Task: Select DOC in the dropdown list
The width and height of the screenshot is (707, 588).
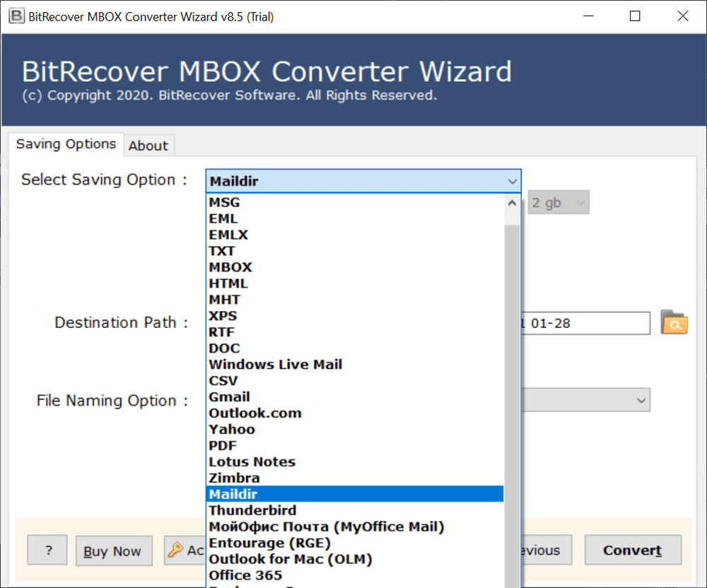Action: (x=355, y=348)
